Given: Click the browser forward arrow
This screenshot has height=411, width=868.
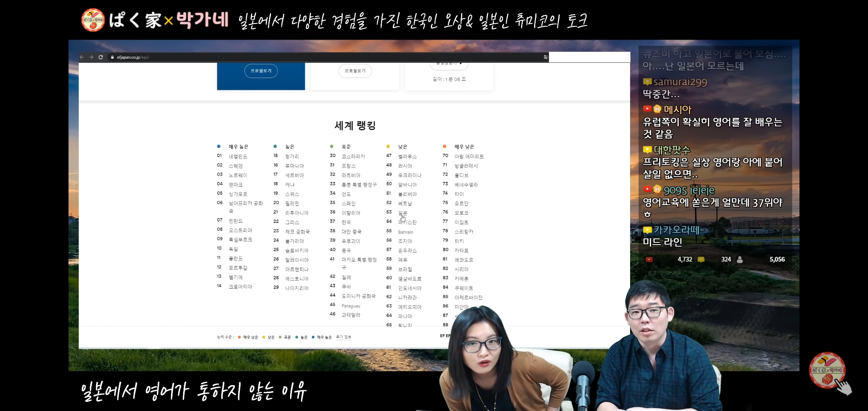Looking at the screenshot, I should pyautogui.click(x=91, y=57).
